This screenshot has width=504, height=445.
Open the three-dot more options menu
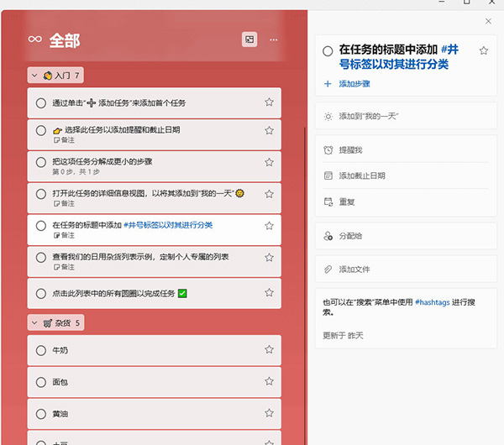pyautogui.click(x=273, y=39)
